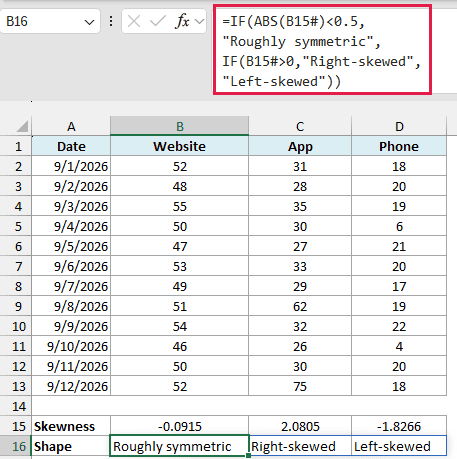
Task: Select Website value 47
Action: point(179,246)
